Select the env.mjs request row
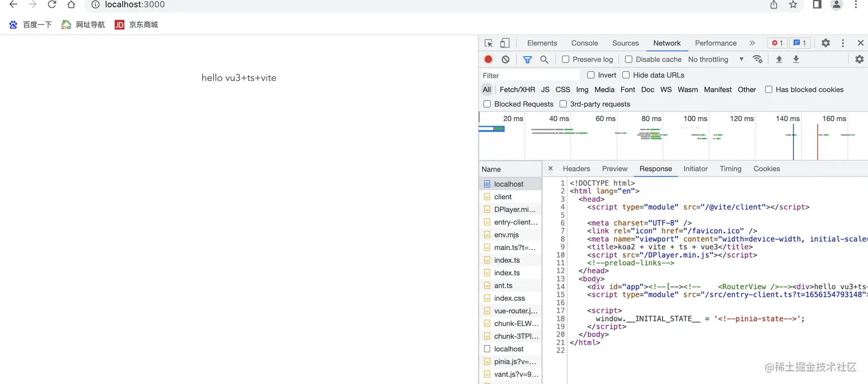 (510, 235)
